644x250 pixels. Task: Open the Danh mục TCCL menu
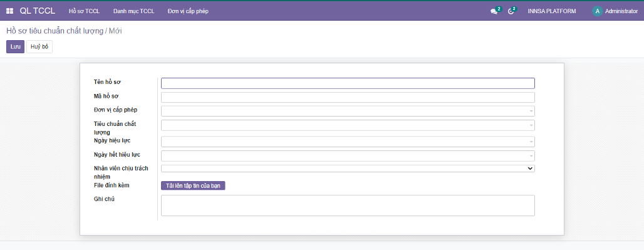click(134, 11)
